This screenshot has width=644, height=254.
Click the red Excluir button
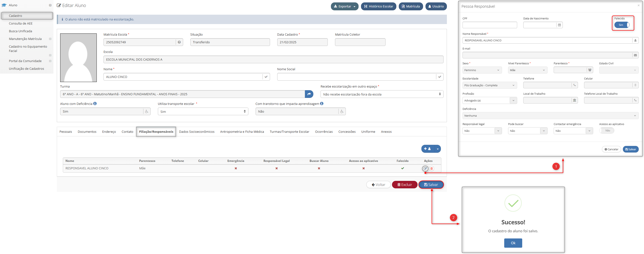pos(405,185)
